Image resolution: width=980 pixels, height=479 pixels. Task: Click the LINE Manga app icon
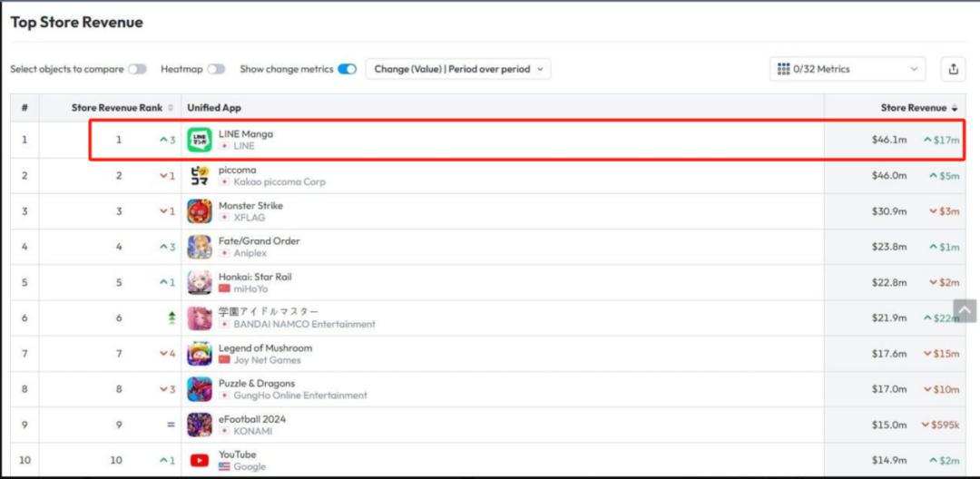click(200, 140)
